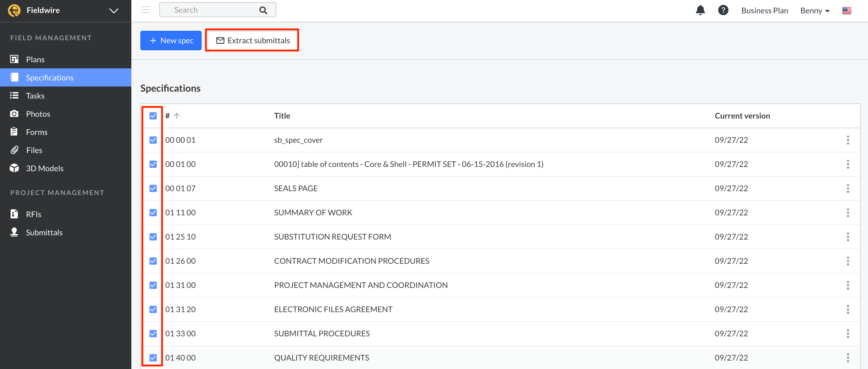Open three-dot options for QUALITY REQUIREMENTS

pyautogui.click(x=847, y=358)
